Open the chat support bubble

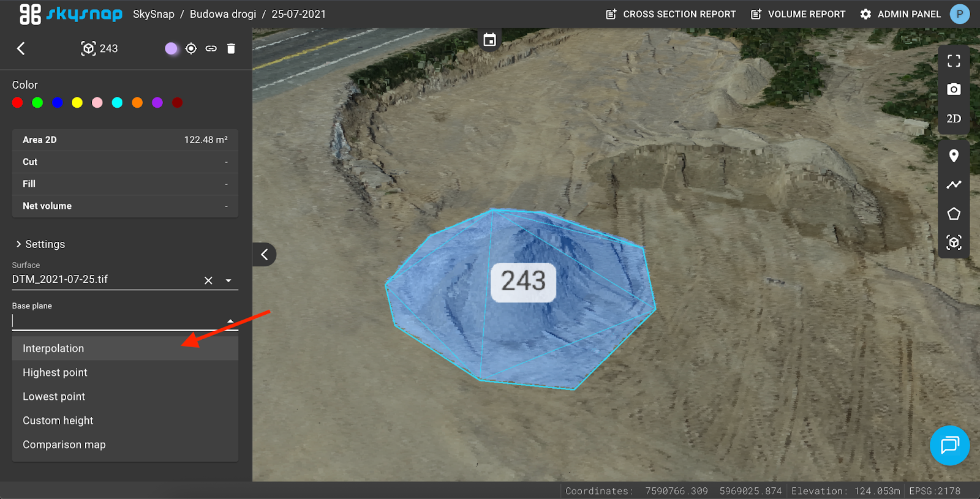pos(949,445)
